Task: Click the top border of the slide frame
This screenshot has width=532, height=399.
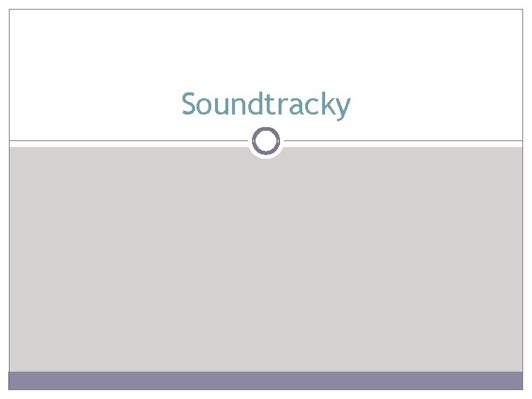Action: (x=266, y=9)
